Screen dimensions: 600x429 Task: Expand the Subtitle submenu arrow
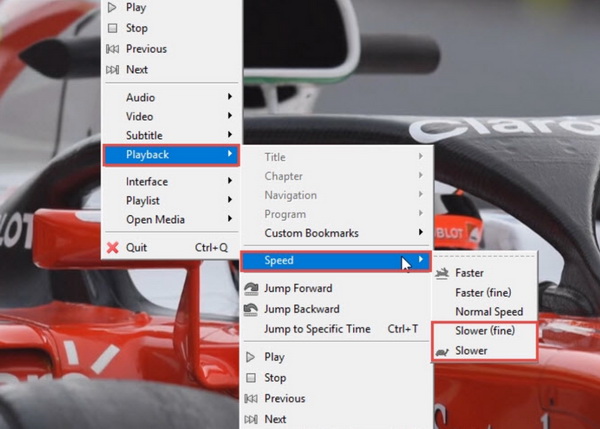(230, 135)
